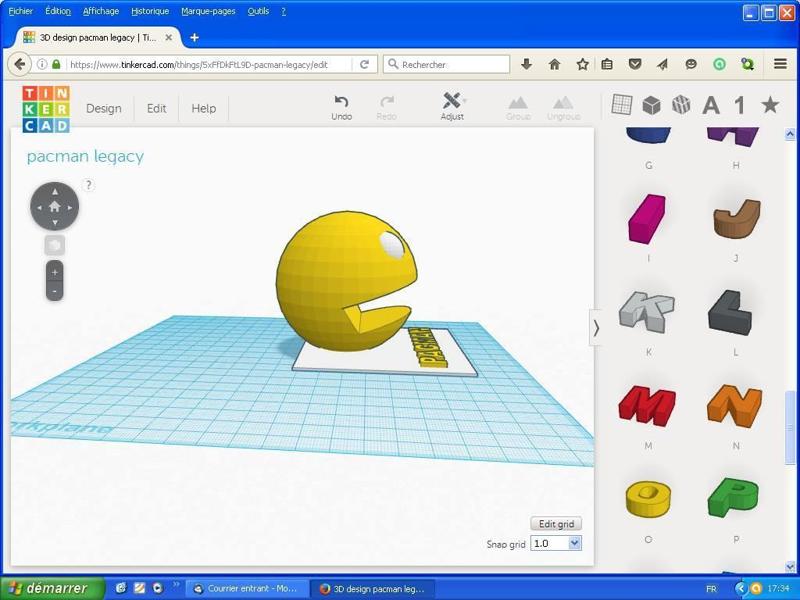Open a new browser tab
800x600 pixels.
click(194, 38)
